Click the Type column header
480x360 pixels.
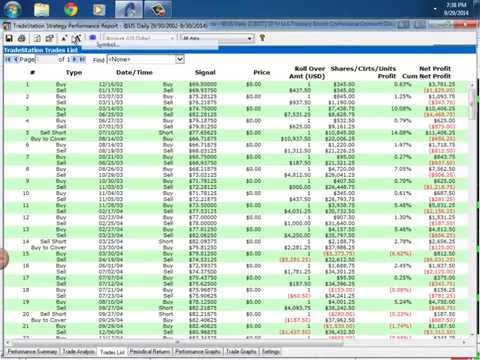(x=74, y=72)
